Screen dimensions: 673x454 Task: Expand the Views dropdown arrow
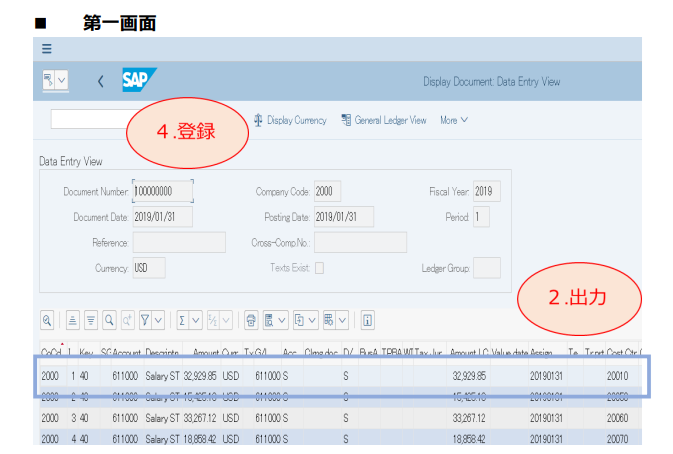[282, 320]
